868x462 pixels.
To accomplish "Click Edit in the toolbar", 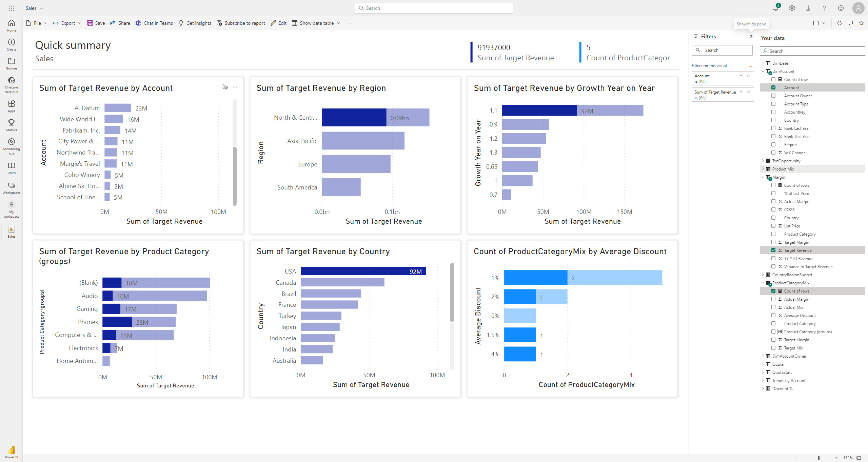I will (x=279, y=23).
